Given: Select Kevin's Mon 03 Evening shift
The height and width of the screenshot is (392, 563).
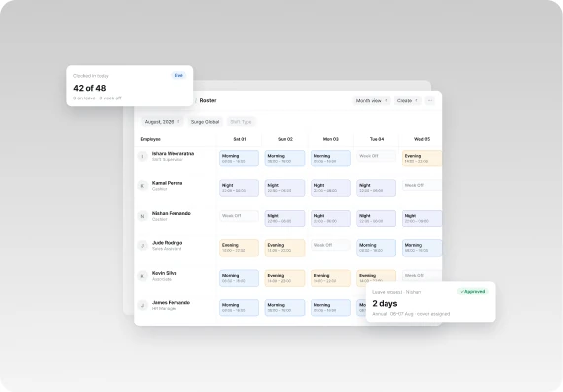Looking at the screenshot, I should pos(330,278).
